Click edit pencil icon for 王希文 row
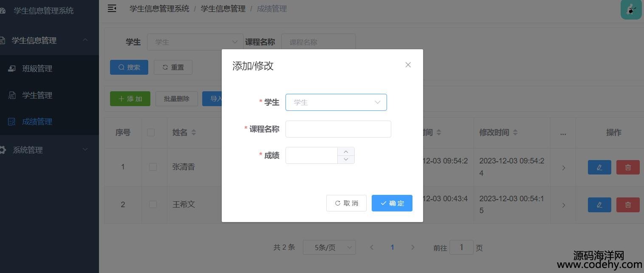Screen dimensions: 644x273 coord(599,205)
